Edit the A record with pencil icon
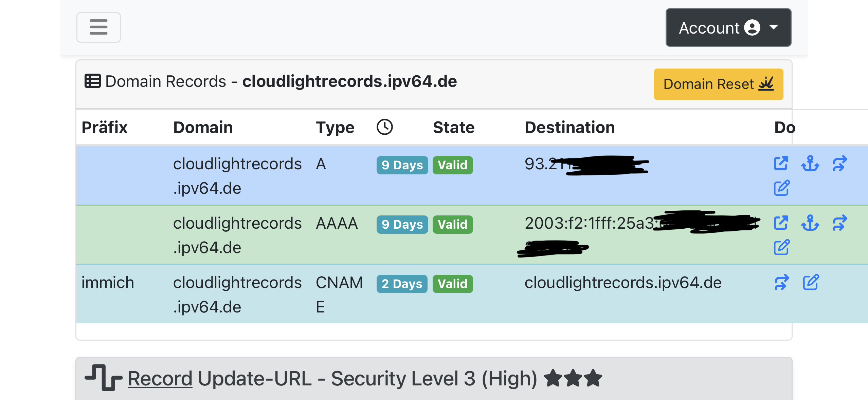The width and height of the screenshot is (868, 400). pyautogui.click(x=781, y=188)
